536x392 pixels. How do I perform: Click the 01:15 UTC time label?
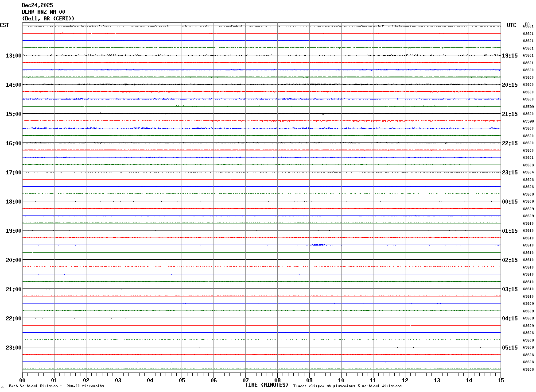pyautogui.click(x=509, y=231)
